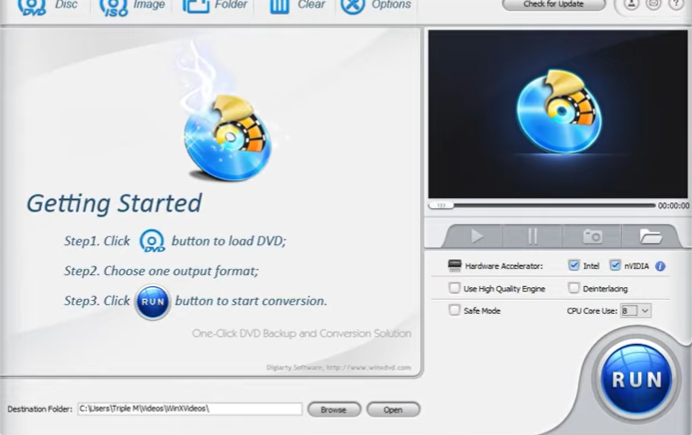Click the preview seek slider handle
This screenshot has height=435, width=692.
(441, 205)
